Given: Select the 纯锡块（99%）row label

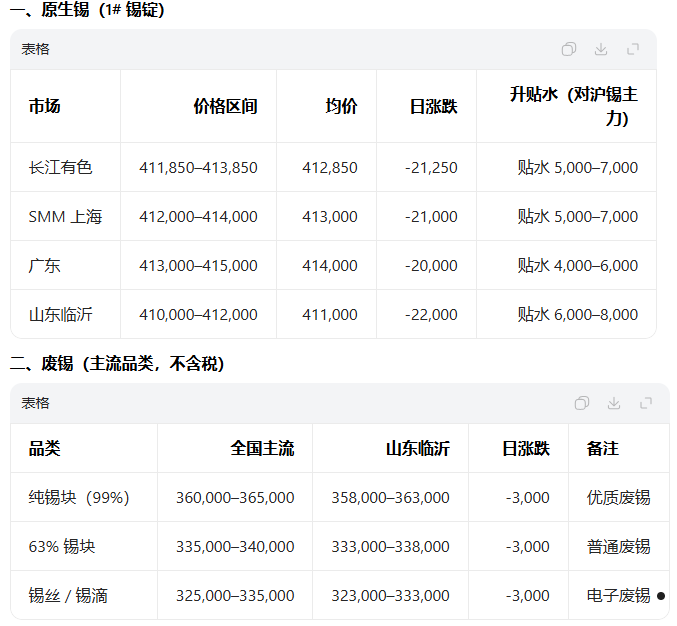Looking at the screenshot, I should pos(79,498).
